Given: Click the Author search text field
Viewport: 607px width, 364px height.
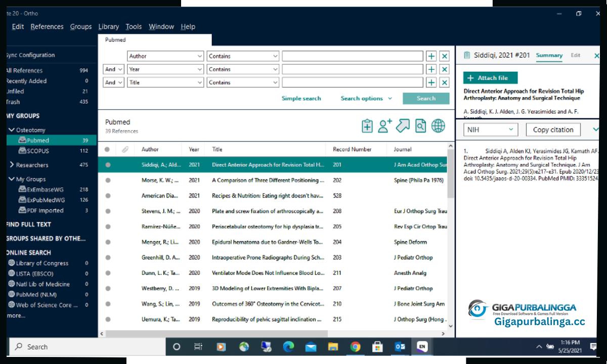Looking at the screenshot, I should [353, 56].
